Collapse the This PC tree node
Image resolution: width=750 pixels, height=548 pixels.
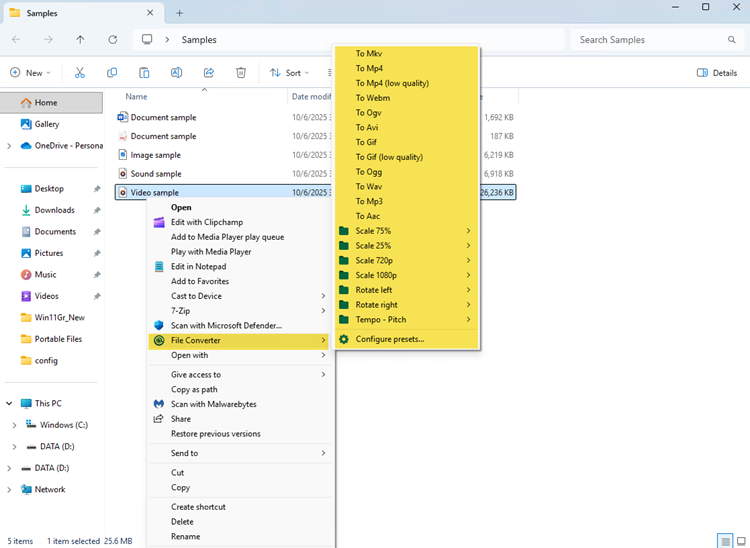[x=9, y=404]
